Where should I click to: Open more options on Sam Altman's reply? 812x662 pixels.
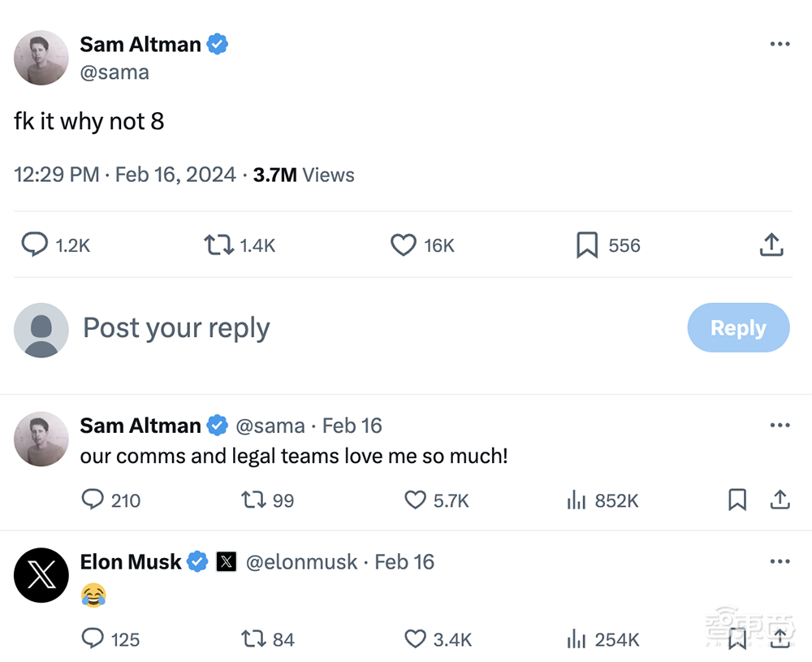[x=780, y=425]
